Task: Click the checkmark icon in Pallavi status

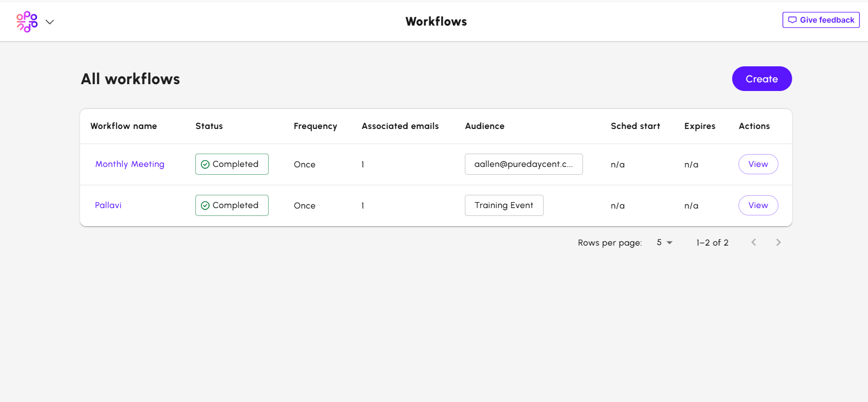Action: (x=205, y=206)
